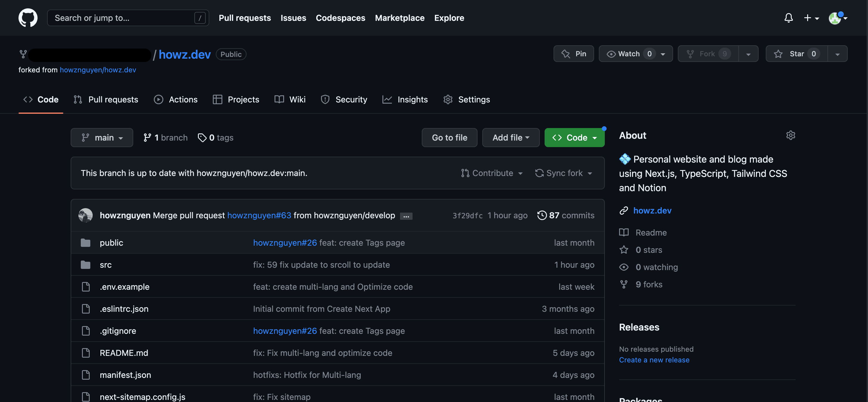Open commit 'Initial commit from Create Next App'

(x=321, y=308)
